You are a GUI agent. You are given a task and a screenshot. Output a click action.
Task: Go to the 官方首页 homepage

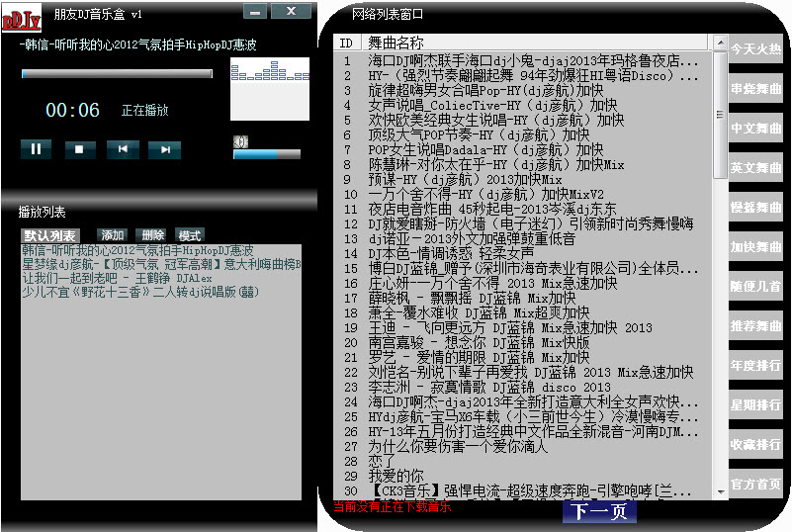755,484
